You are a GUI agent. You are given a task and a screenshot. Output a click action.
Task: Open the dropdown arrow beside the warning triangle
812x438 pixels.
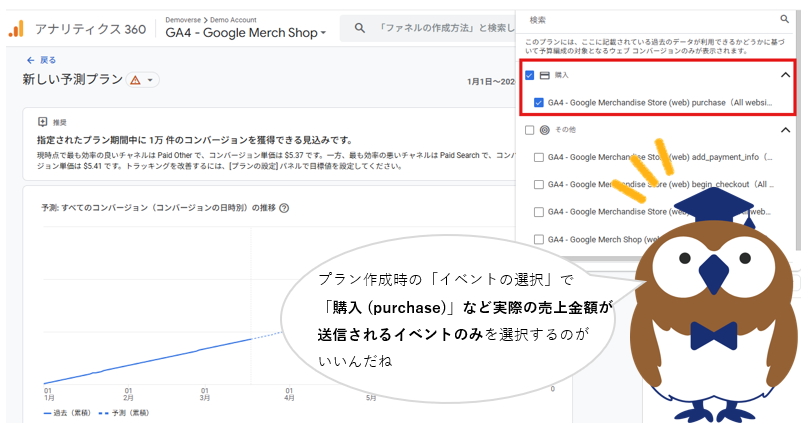(x=150, y=80)
